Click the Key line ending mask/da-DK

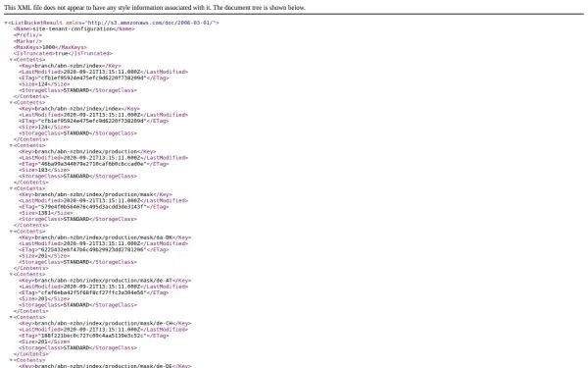click(105, 237)
